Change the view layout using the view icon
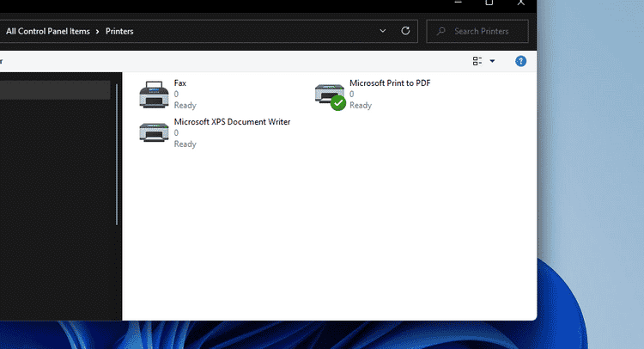This screenshot has width=644, height=349. pyautogui.click(x=477, y=61)
